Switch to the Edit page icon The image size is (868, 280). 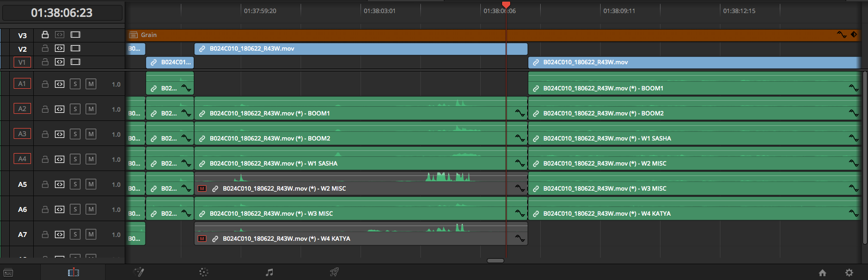point(74,272)
